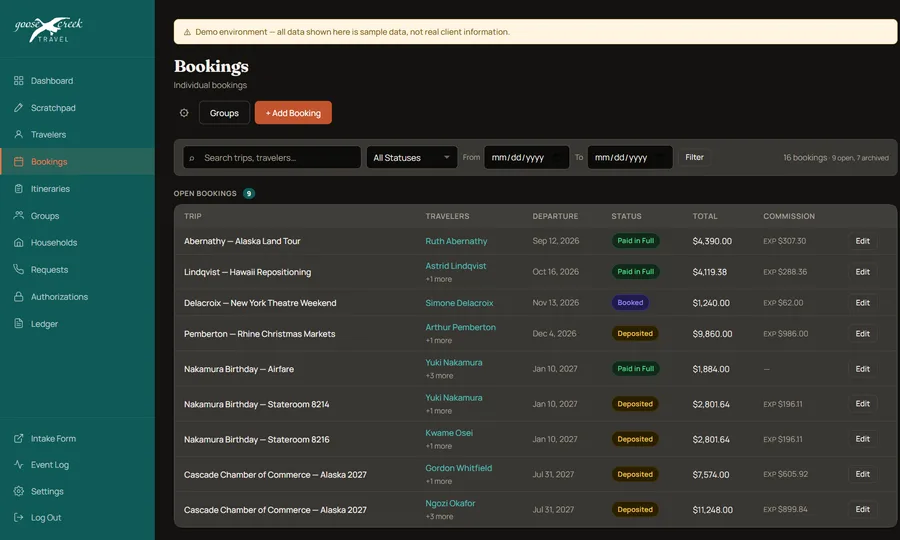Click the Ledger document icon
Image resolution: width=900 pixels, height=540 pixels.
(x=19, y=324)
